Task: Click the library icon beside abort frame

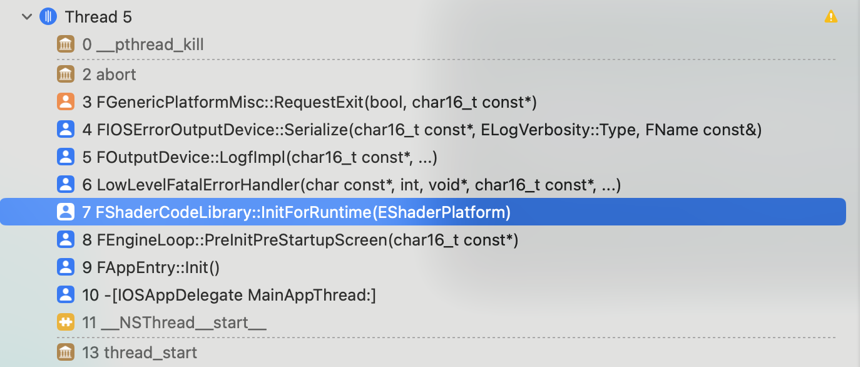Action: pyautogui.click(x=66, y=75)
